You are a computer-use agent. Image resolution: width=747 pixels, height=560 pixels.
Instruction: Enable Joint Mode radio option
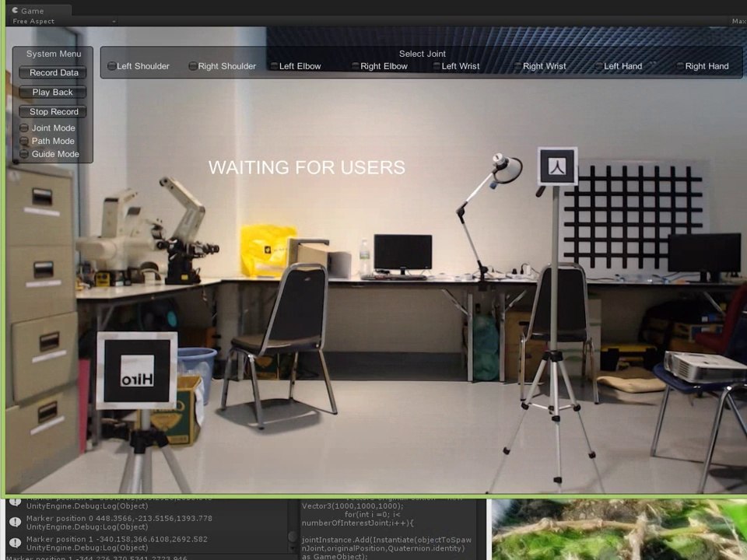point(47,128)
